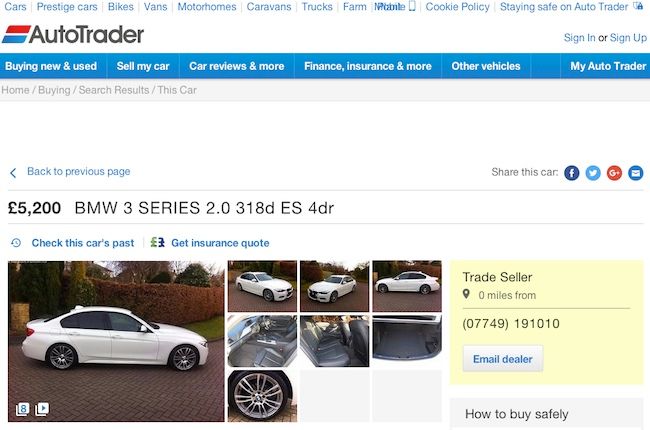650x430 pixels.
Task: Share this car via Google Plus icon
Action: 614,172
